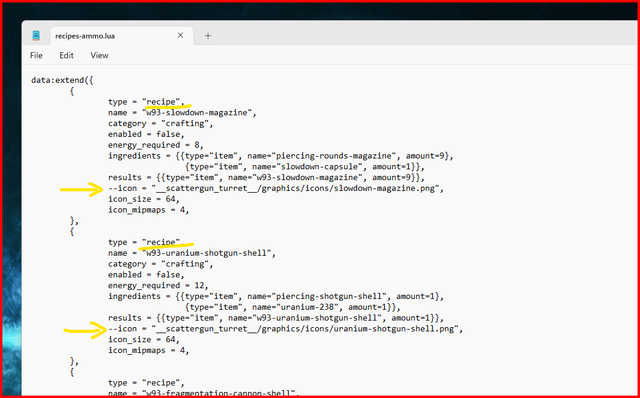Open the View menu
This screenshot has width=640, height=398.
tap(99, 55)
